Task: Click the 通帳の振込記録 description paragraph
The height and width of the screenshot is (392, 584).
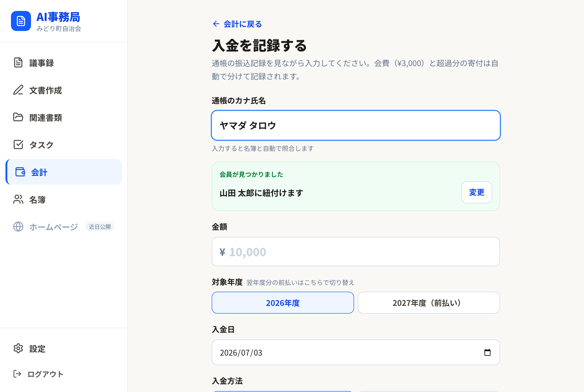Action: (x=355, y=70)
